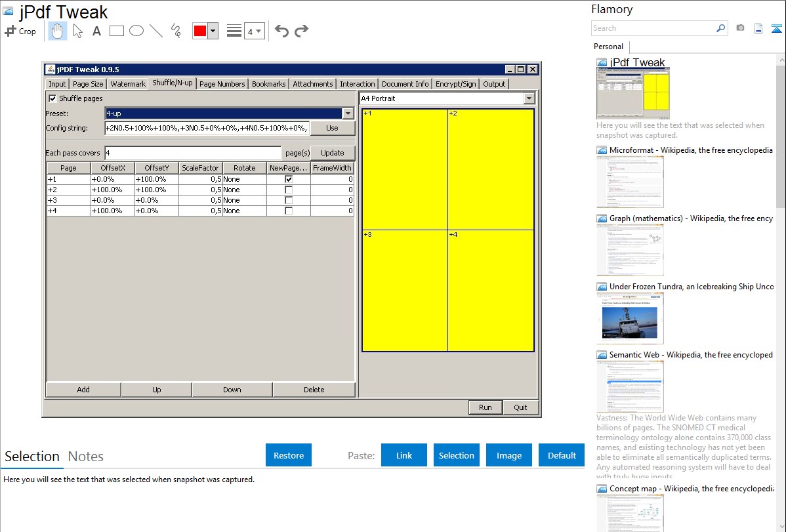
Task: Click the icon beside Microformat snapshot title
Action: [602, 150]
